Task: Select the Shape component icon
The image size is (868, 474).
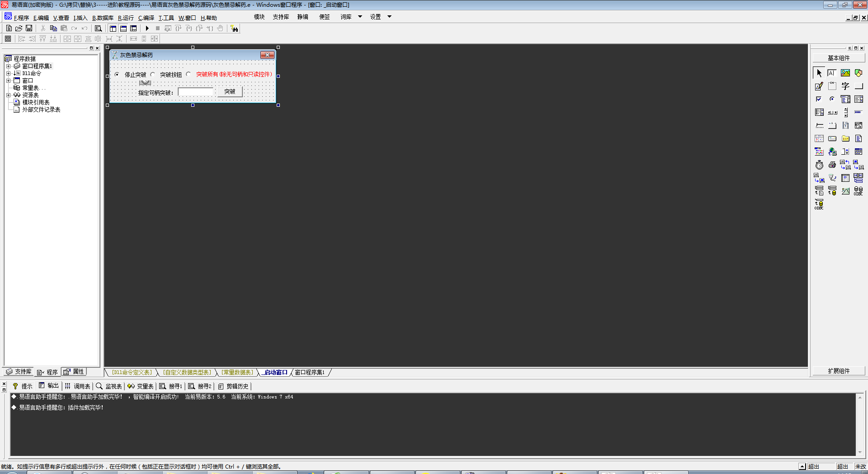Action: [859, 73]
